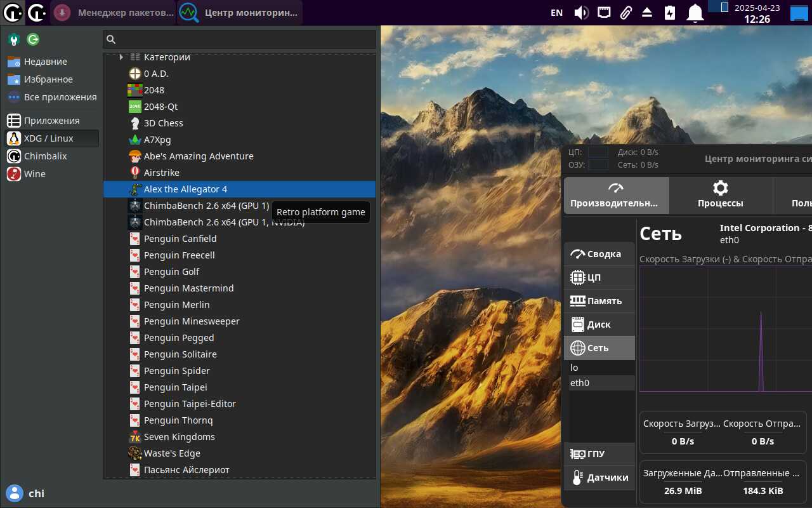Launch ChimbaBench 2.6 x64 (GPU 1)
Screen dimensions: 812x508
click(x=239, y=206)
